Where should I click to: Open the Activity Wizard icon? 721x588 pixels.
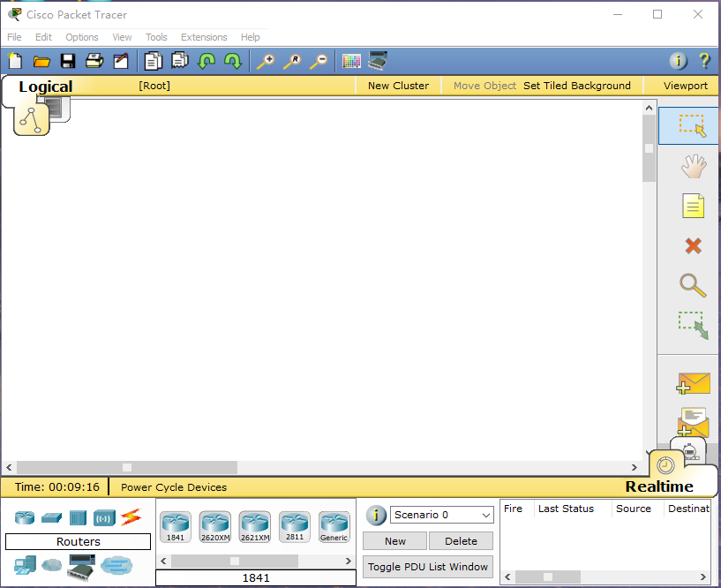[121, 61]
